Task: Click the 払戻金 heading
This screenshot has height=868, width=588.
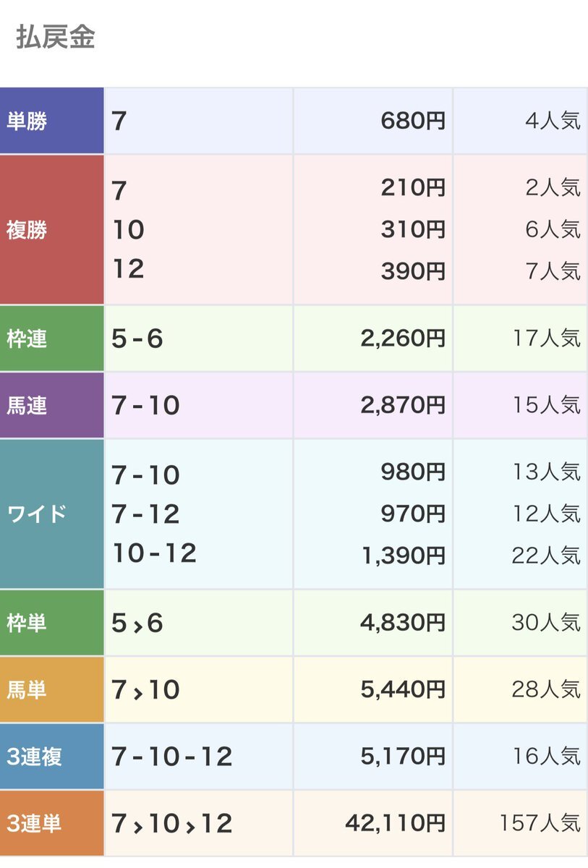Action: click(x=55, y=38)
